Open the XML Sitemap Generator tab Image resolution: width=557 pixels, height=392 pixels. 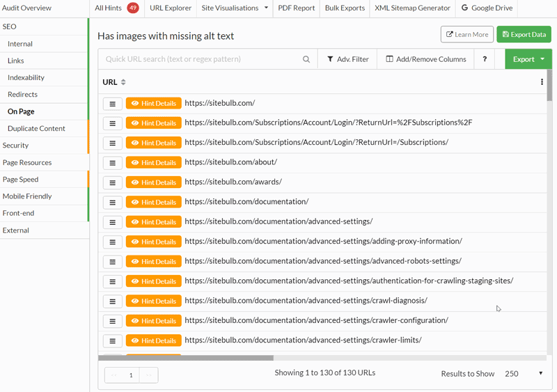[x=412, y=8]
